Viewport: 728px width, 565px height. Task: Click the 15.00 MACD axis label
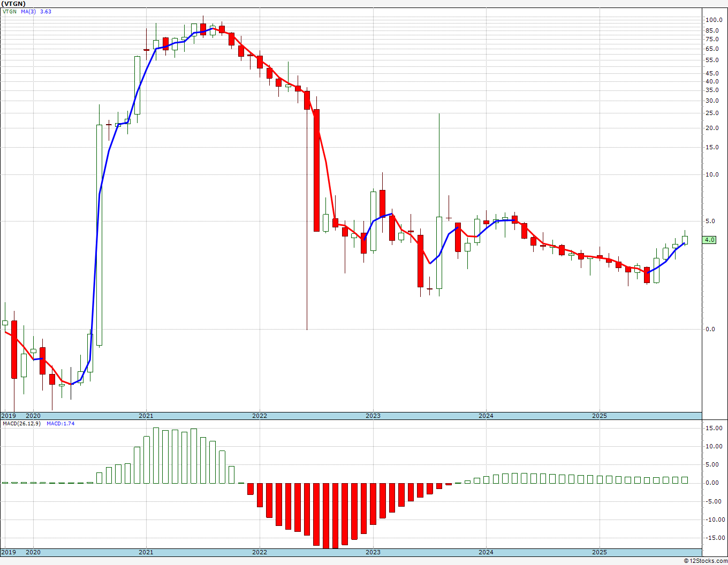point(713,428)
